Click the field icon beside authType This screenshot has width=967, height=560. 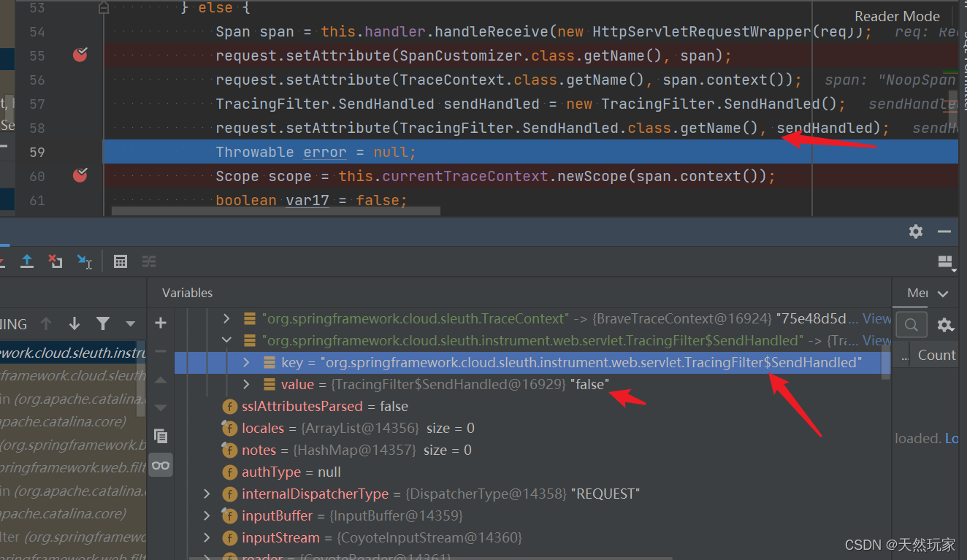pos(229,472)
